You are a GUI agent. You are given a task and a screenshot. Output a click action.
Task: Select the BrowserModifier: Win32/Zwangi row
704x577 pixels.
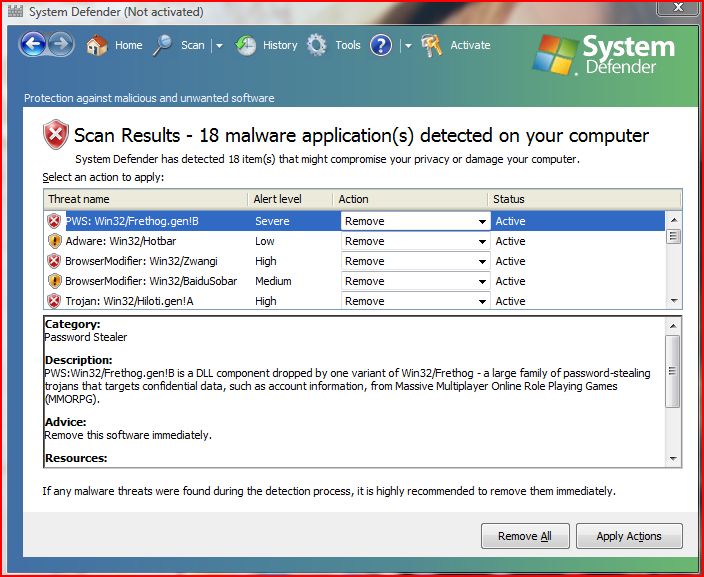click(355, 261)
